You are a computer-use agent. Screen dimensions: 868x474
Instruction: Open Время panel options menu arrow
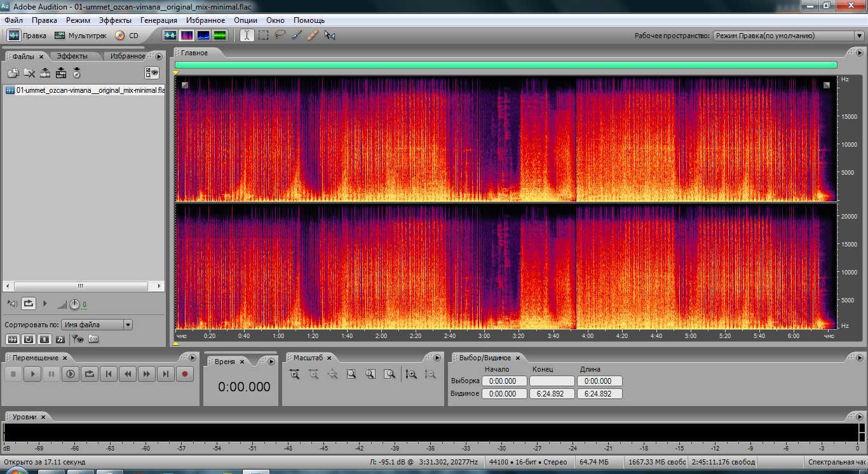[x=271, y=362]
